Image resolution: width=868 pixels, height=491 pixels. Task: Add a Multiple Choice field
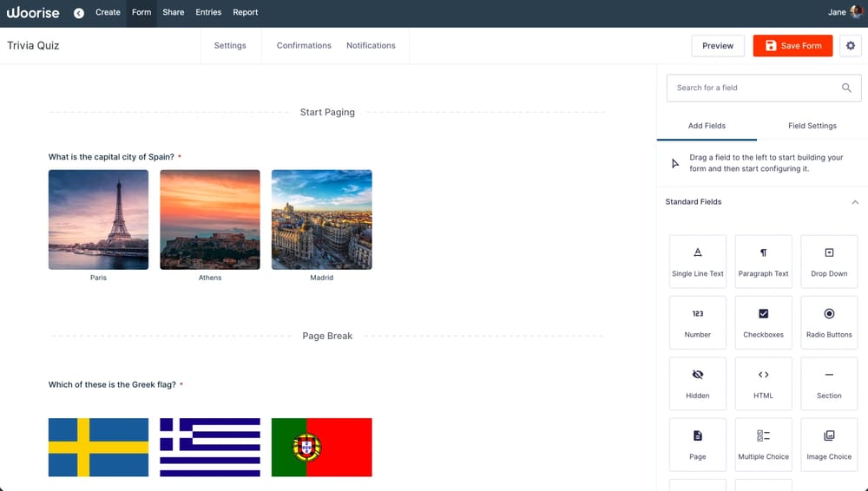tap(763, 443)
